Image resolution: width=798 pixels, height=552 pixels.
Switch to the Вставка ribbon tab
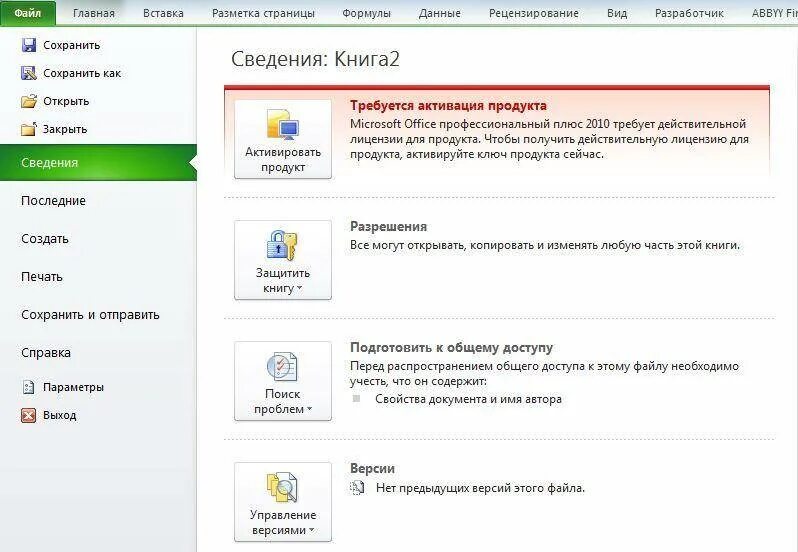(163, 13)
